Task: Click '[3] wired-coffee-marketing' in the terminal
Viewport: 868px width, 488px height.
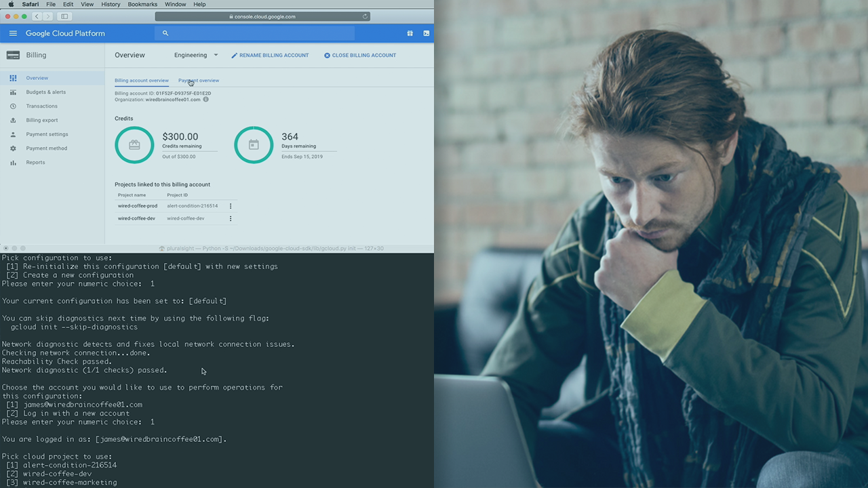Action: click(x=62, y=483)
